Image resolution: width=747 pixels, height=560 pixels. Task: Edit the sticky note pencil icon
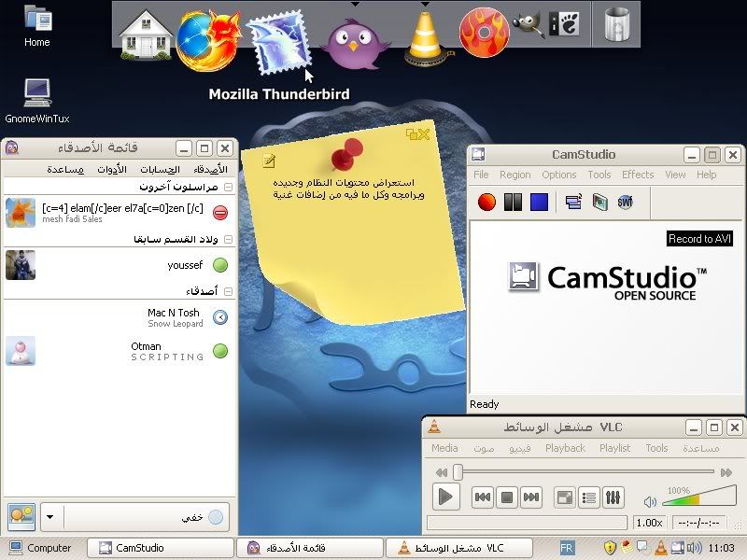click(269, 161)
